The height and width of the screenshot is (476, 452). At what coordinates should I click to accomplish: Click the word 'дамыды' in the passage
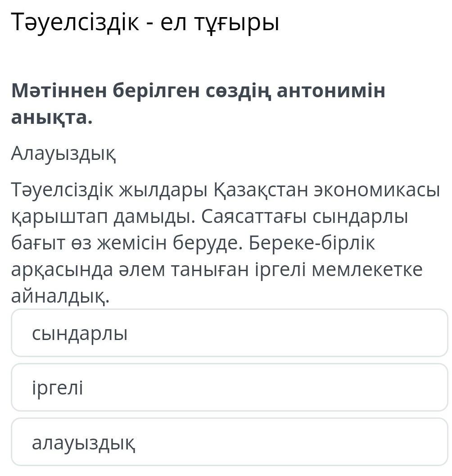click(x=152, y=218)
